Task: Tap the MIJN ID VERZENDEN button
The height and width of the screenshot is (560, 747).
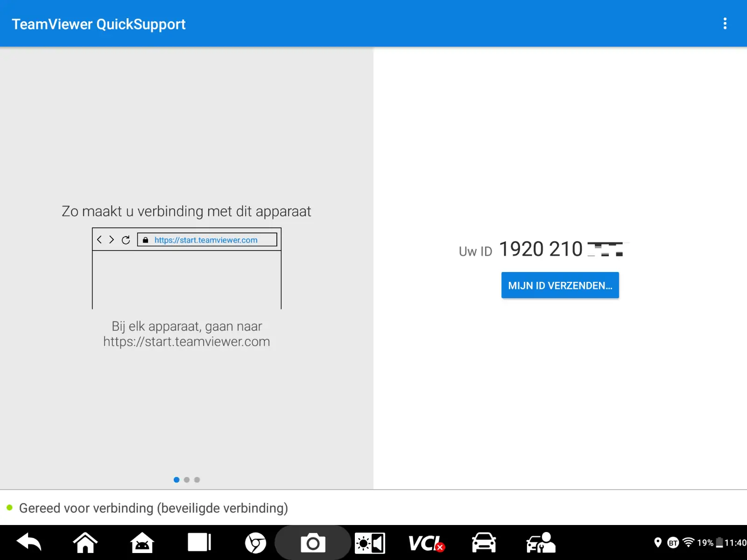Action: [x=560, y=285]
